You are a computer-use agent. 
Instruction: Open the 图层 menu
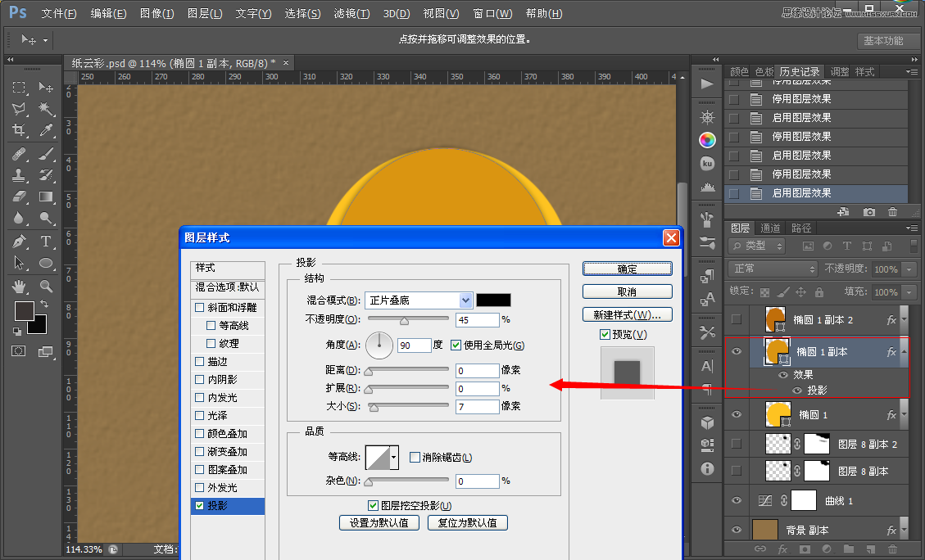click(205, 13)
